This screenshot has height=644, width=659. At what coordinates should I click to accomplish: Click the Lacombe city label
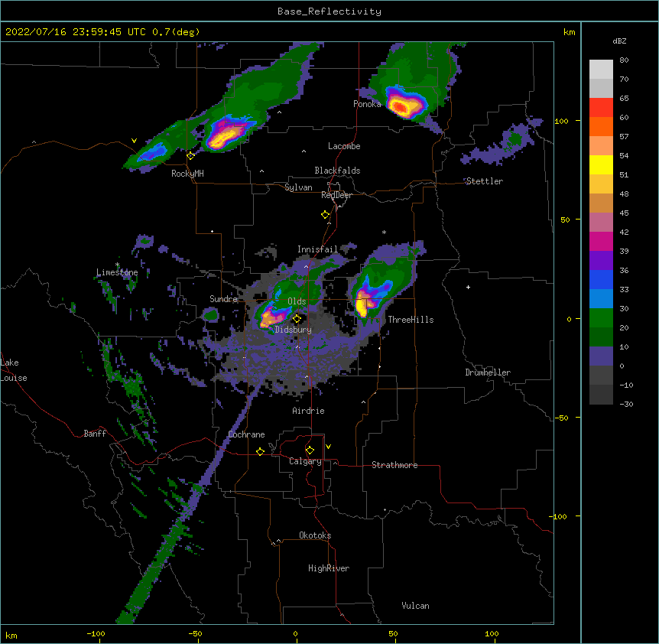[344, 146]
